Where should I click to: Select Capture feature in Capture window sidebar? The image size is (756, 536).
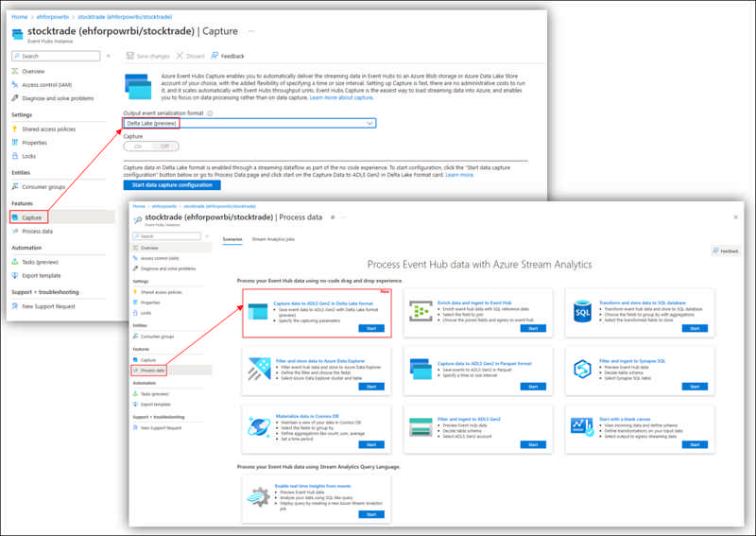(31, 218)
